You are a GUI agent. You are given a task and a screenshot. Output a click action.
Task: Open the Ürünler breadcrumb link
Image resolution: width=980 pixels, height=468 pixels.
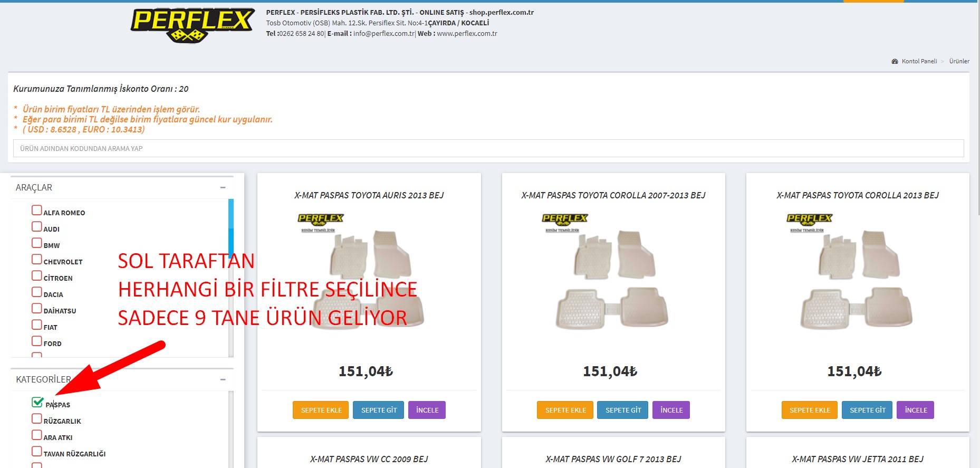pyautogui.click(x=959, y=61)
